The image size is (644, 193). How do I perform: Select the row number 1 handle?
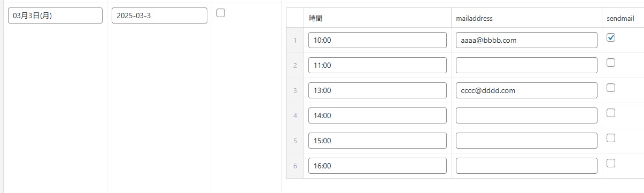pos(295,40)
